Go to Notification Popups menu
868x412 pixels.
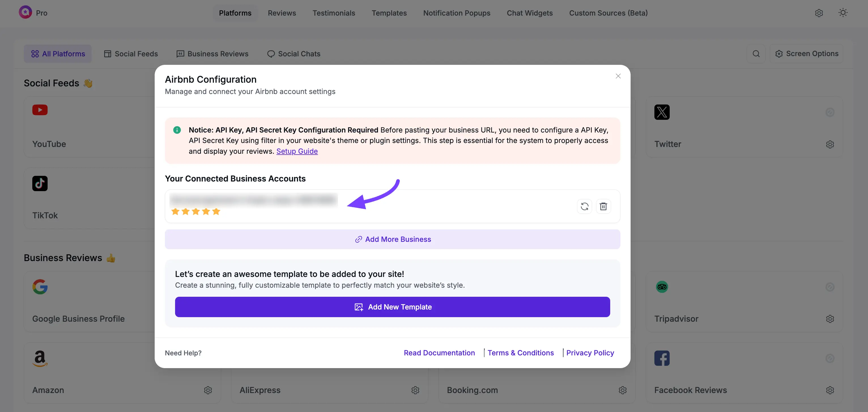pyautogui.click(x=456, y=13)
